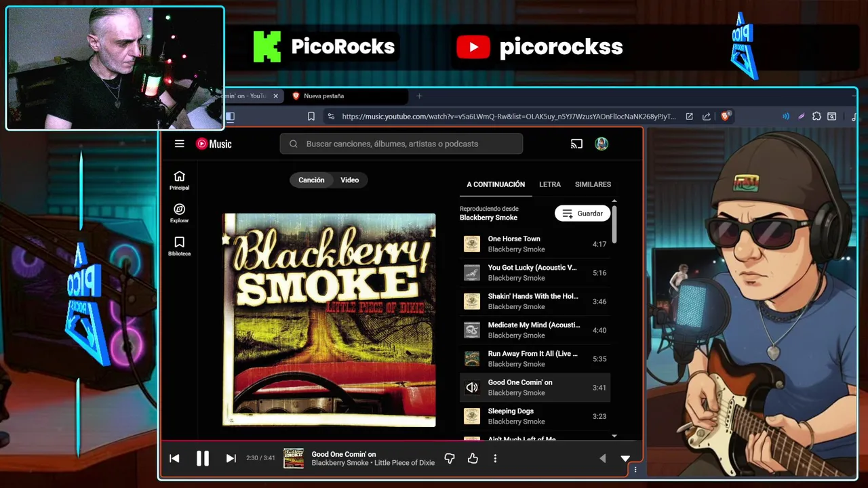Skip to the next track
The width and height of the screenshot is (868, 488).
coord(231,458)
